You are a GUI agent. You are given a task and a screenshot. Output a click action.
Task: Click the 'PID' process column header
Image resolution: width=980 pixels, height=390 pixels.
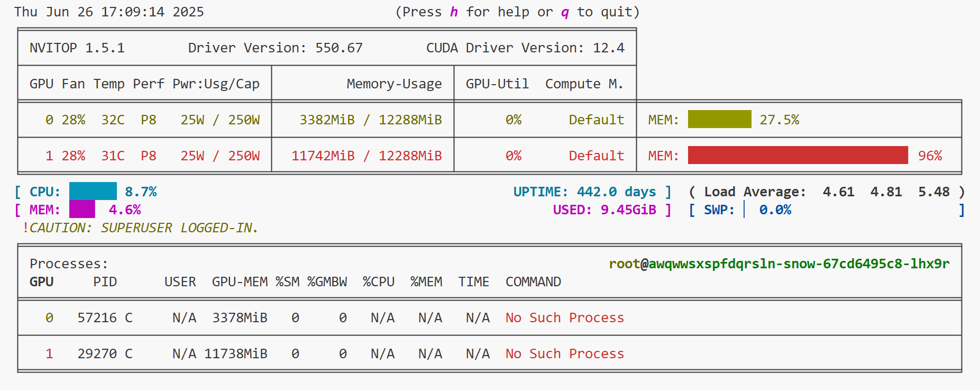coord(105,282)
